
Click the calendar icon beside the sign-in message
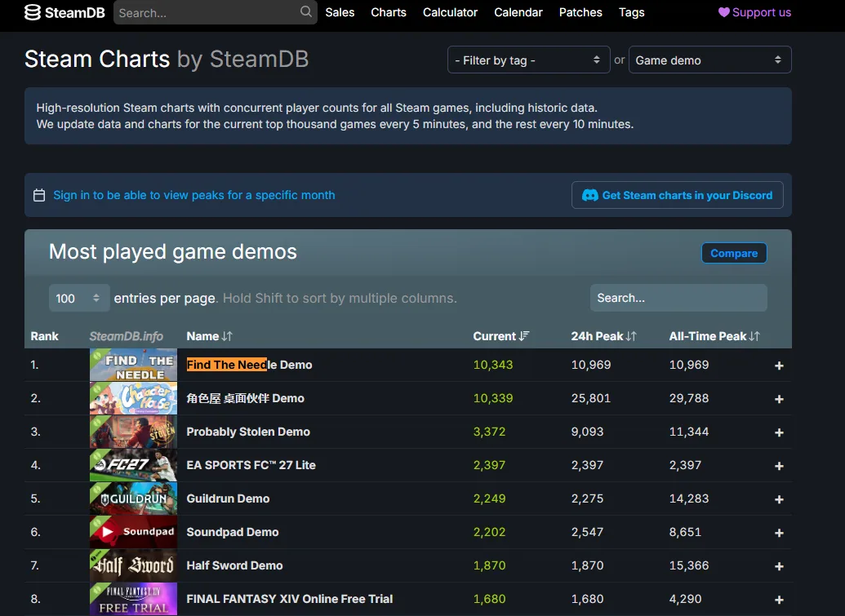(x=39, y=195)
